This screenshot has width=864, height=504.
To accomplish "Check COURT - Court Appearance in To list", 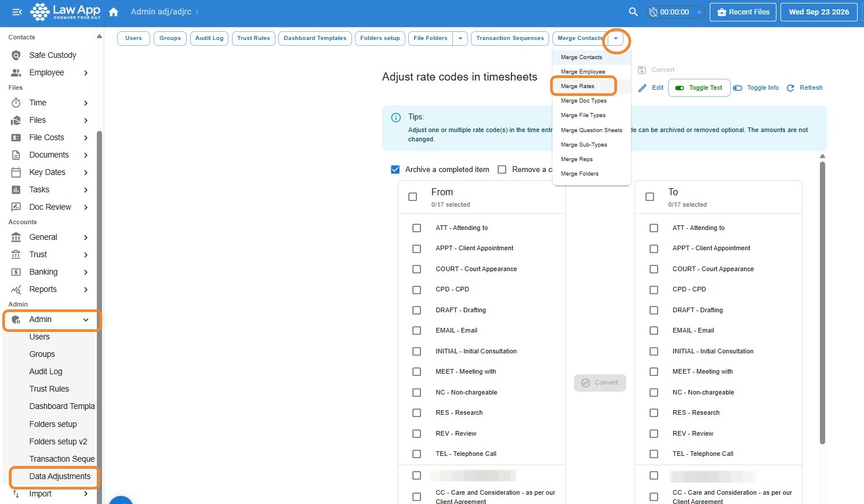I will [654, 269].
